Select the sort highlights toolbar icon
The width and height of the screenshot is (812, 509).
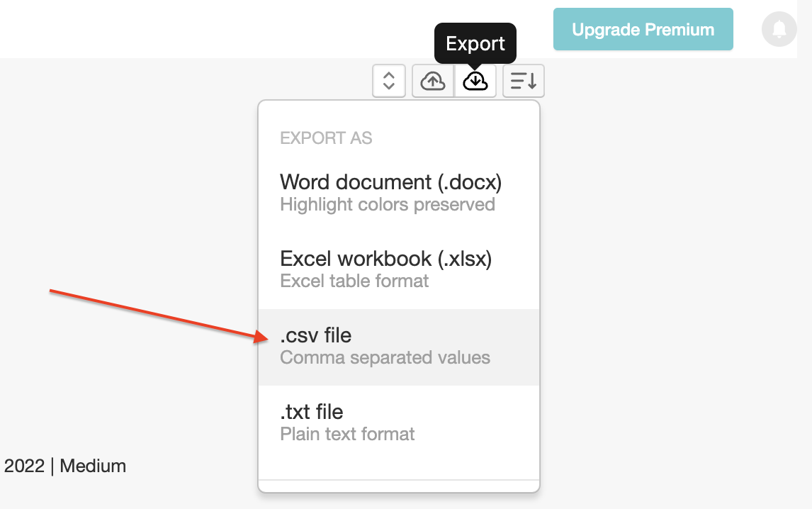(x=523, y=81)
